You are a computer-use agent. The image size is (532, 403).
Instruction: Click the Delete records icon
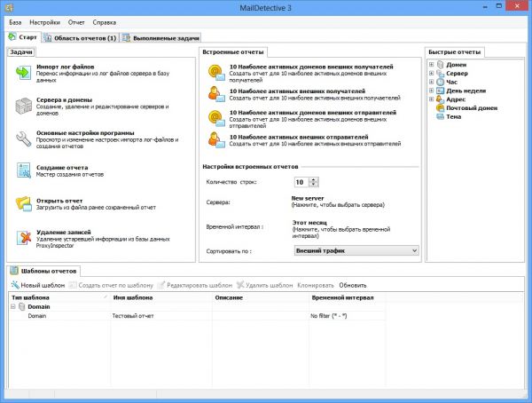[x=22, y=237]
